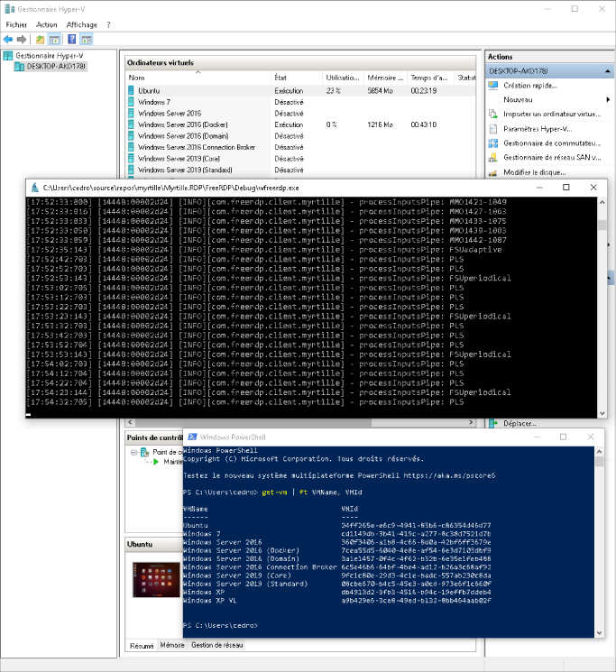Viewport: 616px width, 672px height.
Task: Click the checkpoint icon in Points de contrôle
Action: [145, 452]
